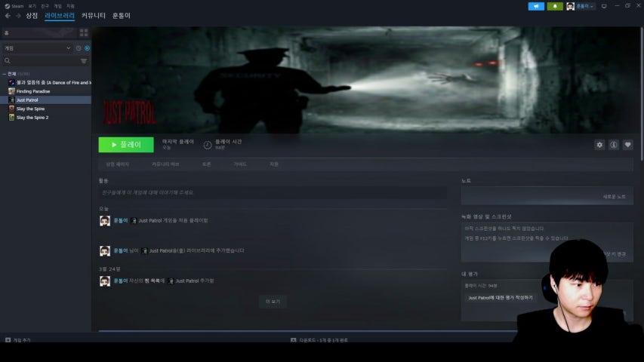This screenshot has height=362, width=644.
Task: Open the advanced filter options icon
Action: pos(84,61)
